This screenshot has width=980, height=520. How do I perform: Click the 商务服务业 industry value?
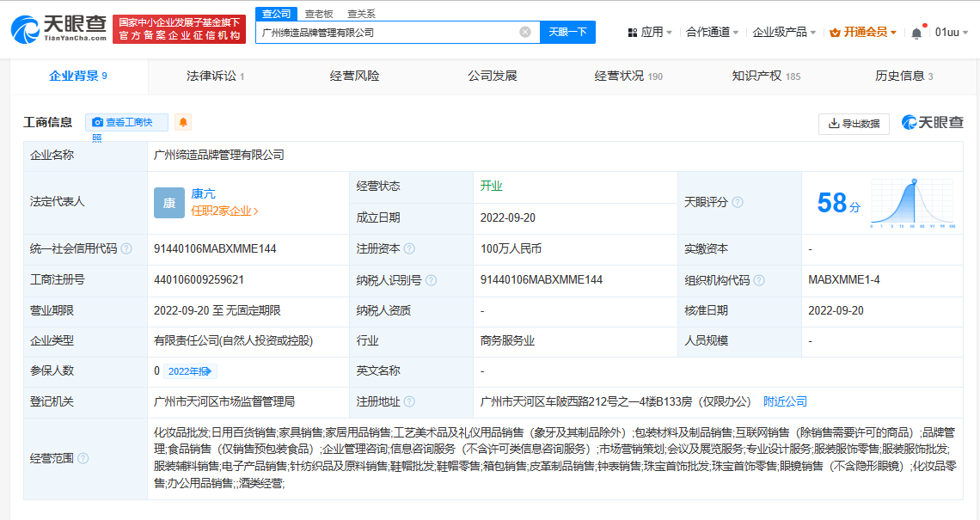[507, 341]
